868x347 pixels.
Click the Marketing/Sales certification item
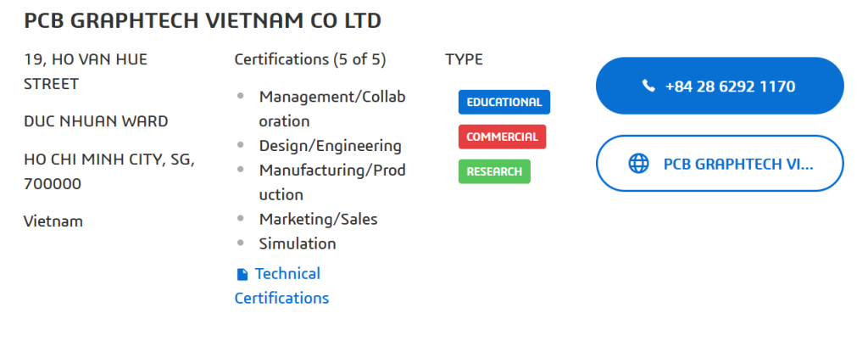click(318, 219)
